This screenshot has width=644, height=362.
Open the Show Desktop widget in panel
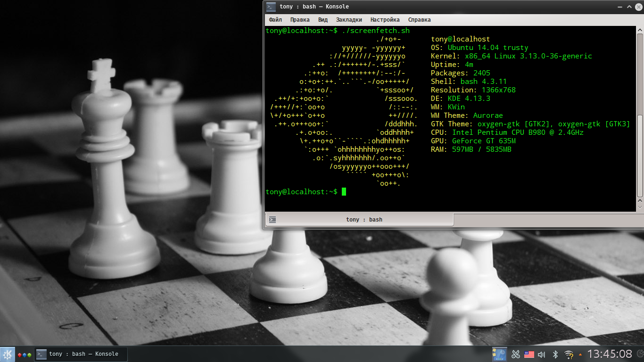pyautogui.click(x=499, y=354)
